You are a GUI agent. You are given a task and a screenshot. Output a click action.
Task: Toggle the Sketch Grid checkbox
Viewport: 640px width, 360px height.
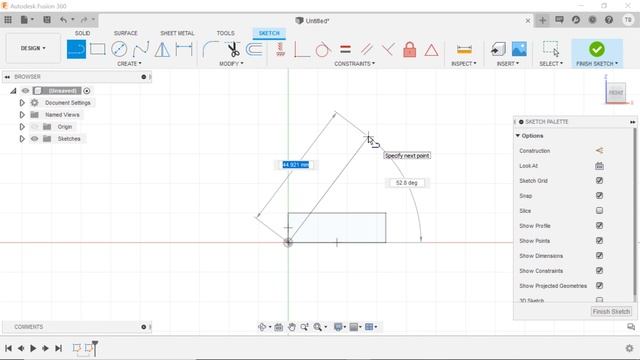pyautogui.click(x=599, y=180)
